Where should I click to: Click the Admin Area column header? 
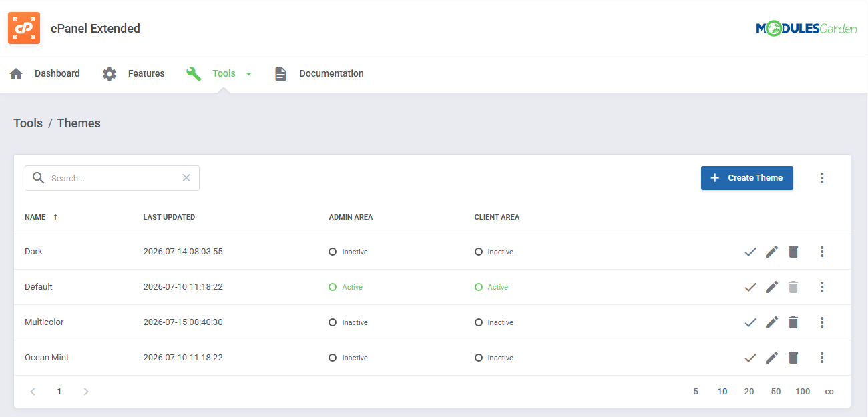(x=351, y=217)
